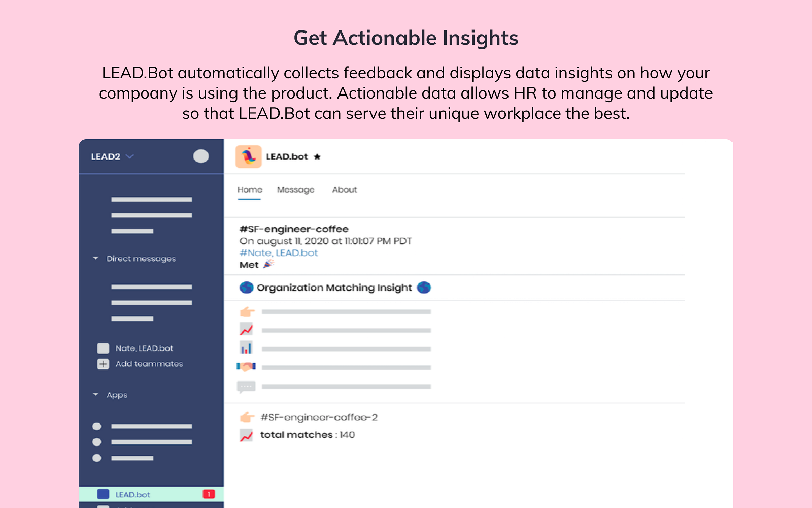Click the red notification badge on LEAD.bot

click(x=209, y=494)
